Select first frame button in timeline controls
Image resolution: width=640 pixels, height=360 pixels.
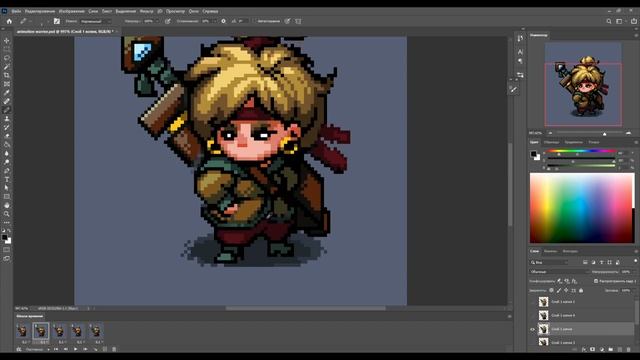(x=56, y=349)
